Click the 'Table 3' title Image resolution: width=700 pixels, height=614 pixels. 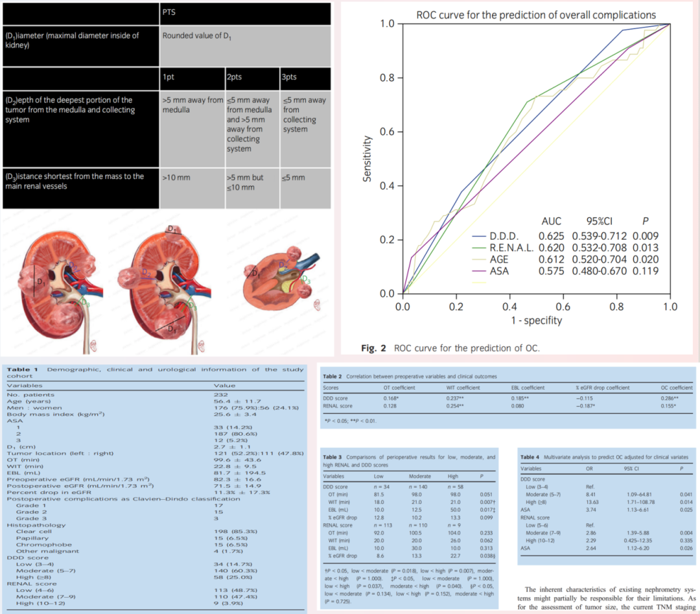click(332, 457)
